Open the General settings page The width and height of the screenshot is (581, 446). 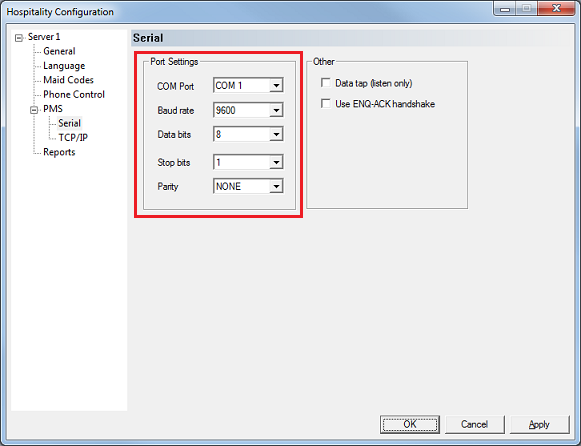[x=59, y=51]
